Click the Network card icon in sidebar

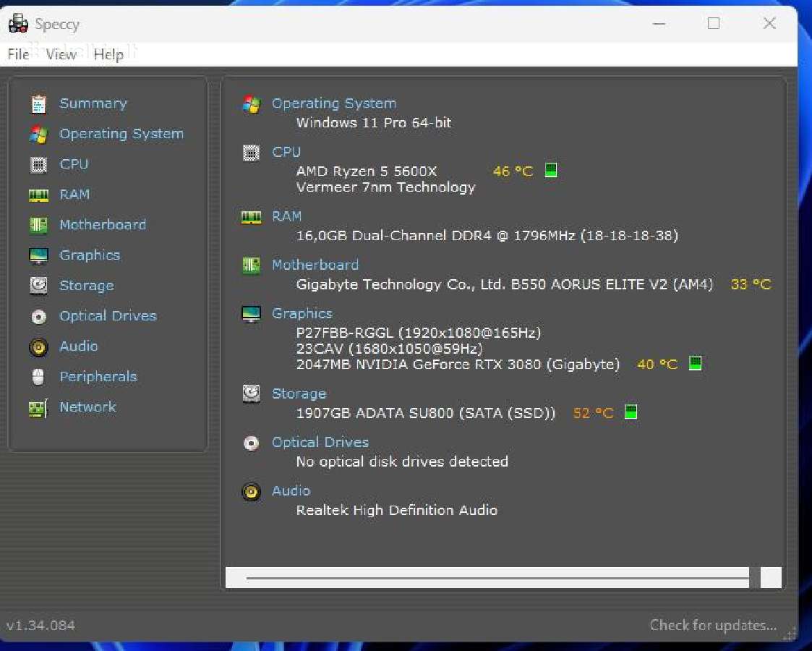(x=38, y=408)
